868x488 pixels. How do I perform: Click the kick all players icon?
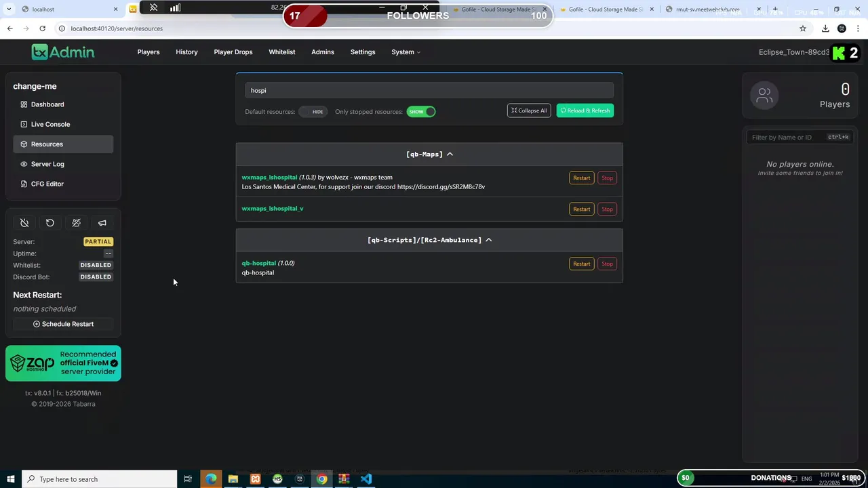tap(76, 223)
